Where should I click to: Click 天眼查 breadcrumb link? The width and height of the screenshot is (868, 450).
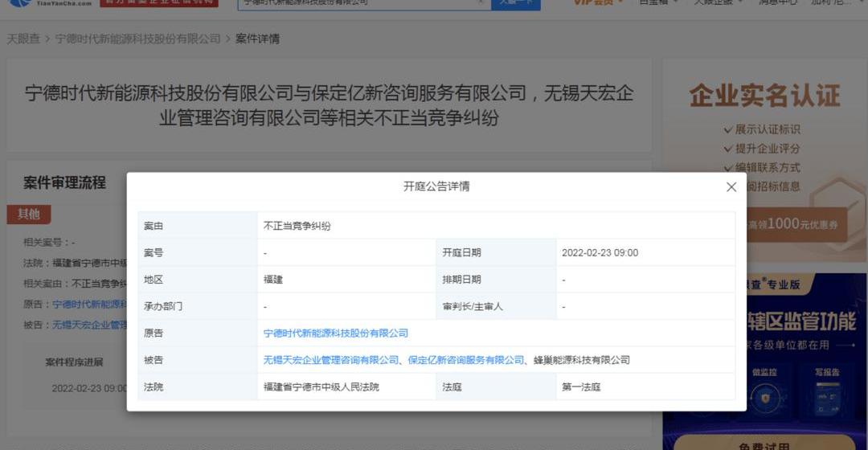click(x=23, y=39)
